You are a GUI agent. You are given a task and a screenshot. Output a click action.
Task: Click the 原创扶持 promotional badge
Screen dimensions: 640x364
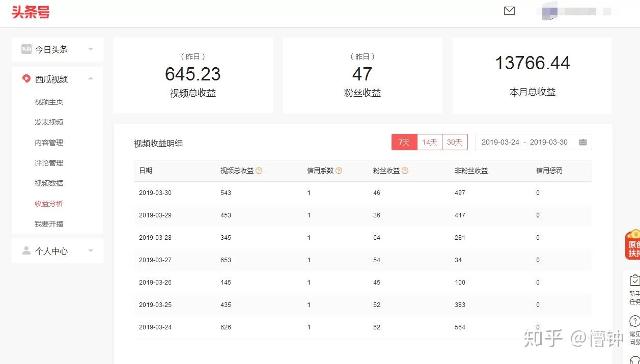(x=633, y=245)
